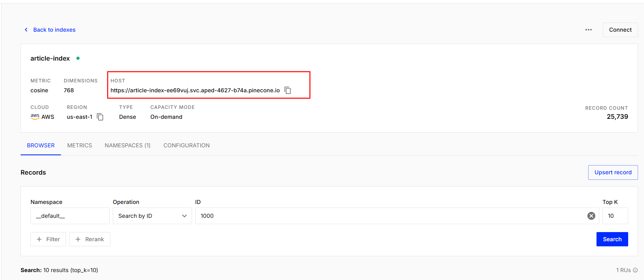Copy the us-east-1 region value
The height and width of the screenshot is (280, 644).
click(100, 117)
